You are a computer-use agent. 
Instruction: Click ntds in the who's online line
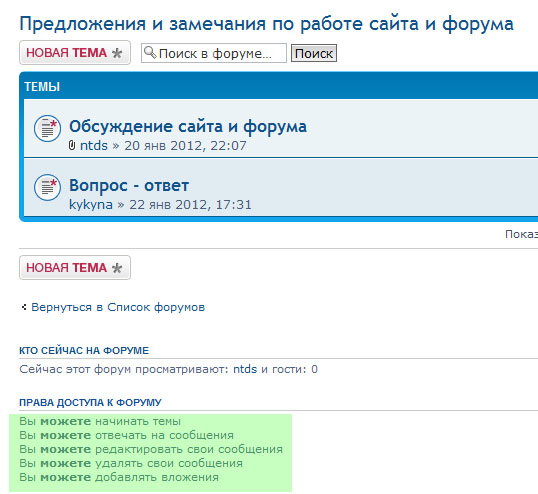pos(245,369)
